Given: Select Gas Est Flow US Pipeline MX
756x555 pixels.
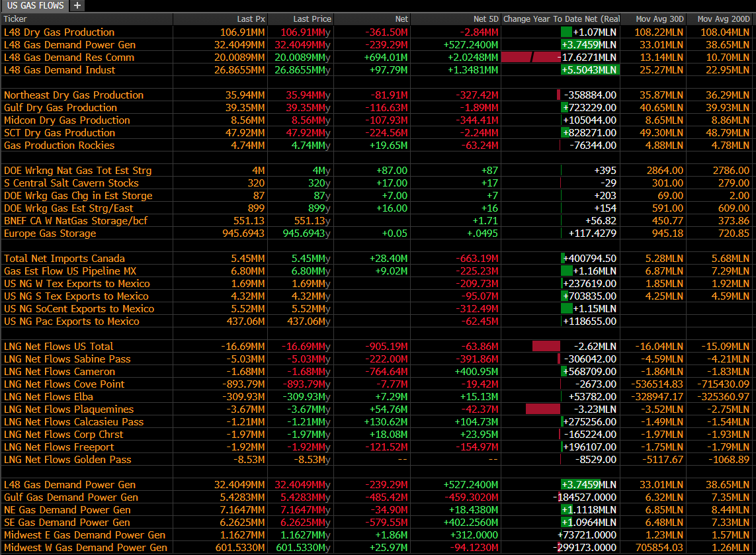Looking at the screenshot, I should coord(70,271).
